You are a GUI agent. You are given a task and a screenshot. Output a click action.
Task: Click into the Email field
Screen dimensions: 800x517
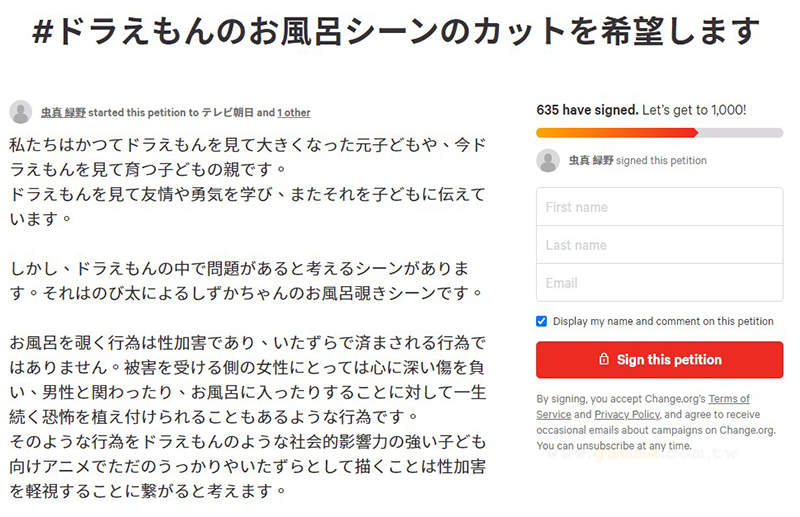pos(659,283)
